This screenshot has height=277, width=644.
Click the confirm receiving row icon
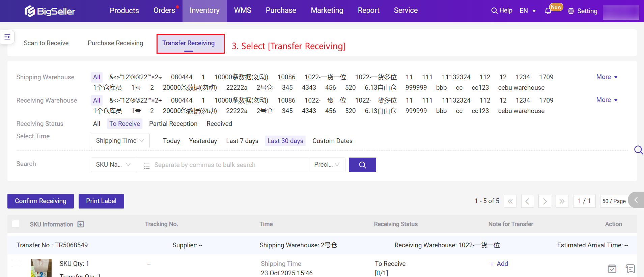pos(612,269)
